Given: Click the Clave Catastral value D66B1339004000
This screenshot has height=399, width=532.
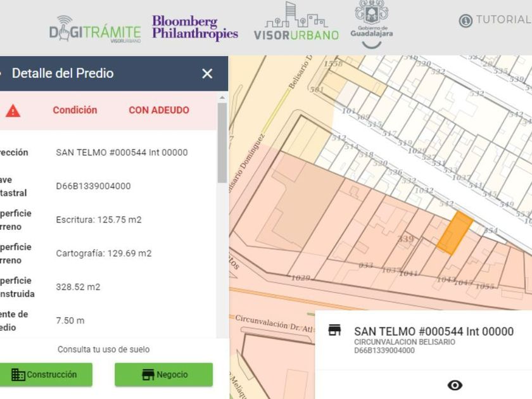Looking at the screenshot, I should [x=93, y=186].
